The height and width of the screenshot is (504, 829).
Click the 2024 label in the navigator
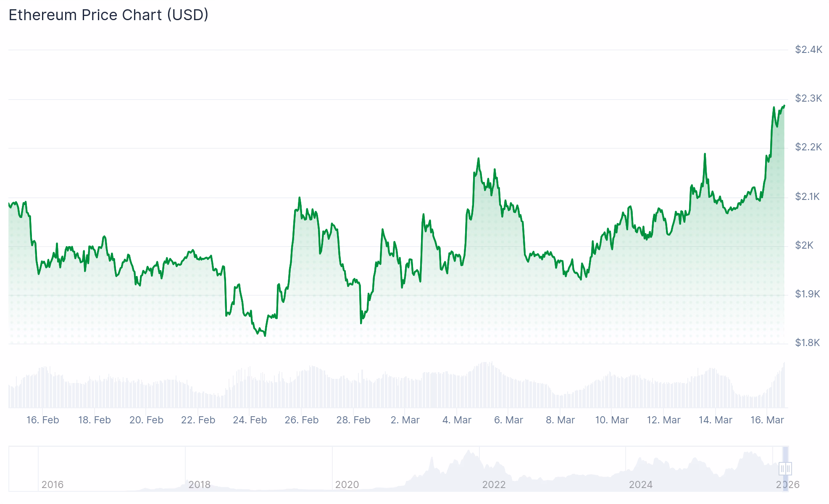[640, 485]
